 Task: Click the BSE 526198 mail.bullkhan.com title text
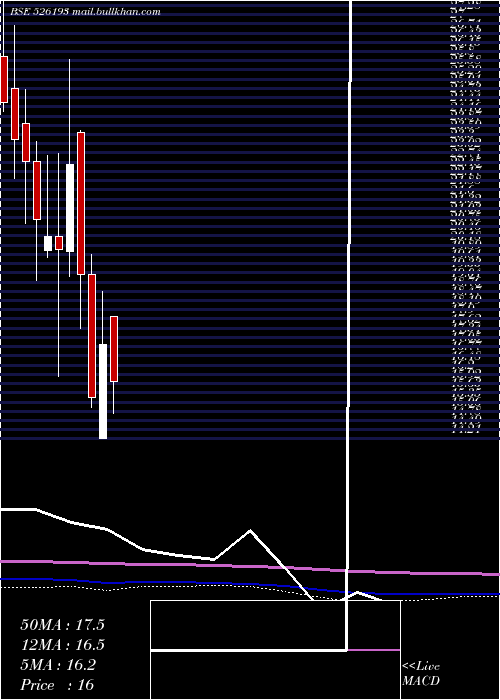[85, 12]
